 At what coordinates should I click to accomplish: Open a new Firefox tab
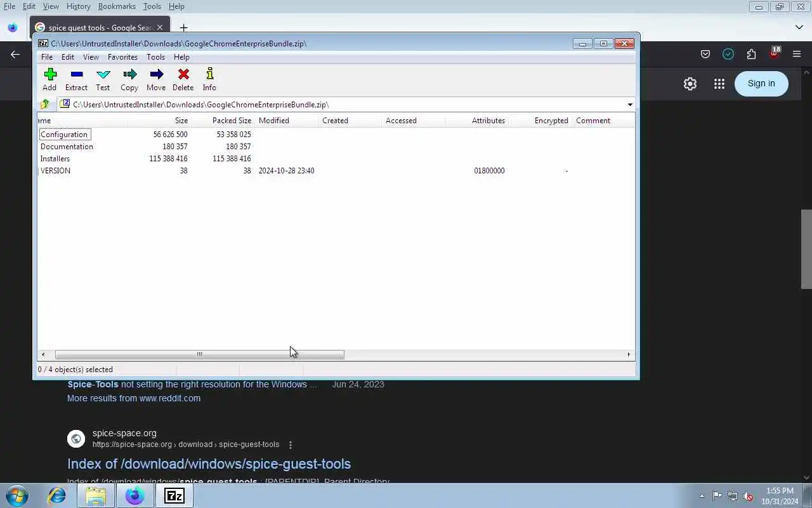coord(183,27)
